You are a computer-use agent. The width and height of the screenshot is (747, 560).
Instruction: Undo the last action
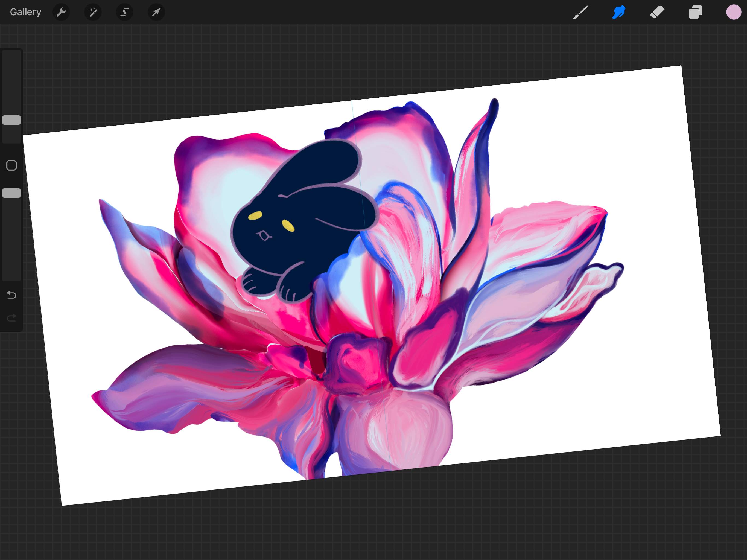11,295
